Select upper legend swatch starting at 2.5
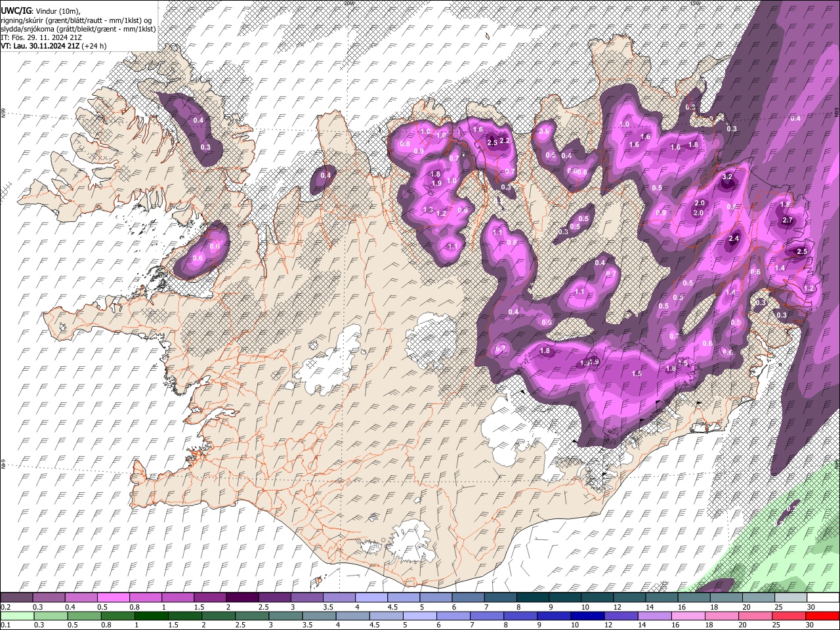This screenshot has width=840, height=630. 274,598
